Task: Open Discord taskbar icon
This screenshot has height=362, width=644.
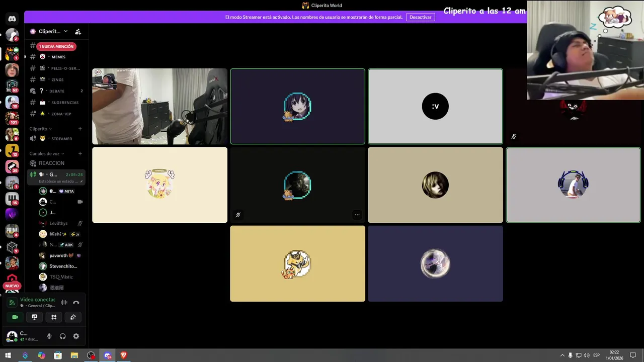Action: pos(107,355)
